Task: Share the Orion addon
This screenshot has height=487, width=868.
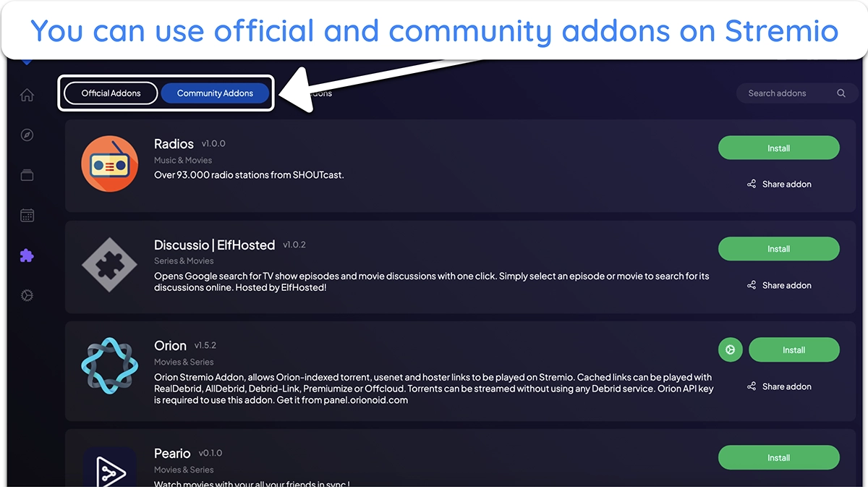Action: [779, 386]
